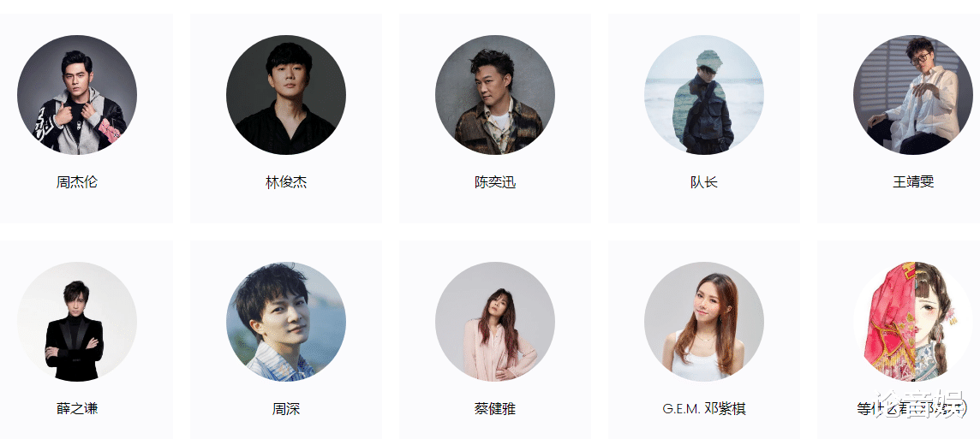The image size is (980, 439).
Task: Click the artist name under the illustrated avatar
Action: [913, 409]
